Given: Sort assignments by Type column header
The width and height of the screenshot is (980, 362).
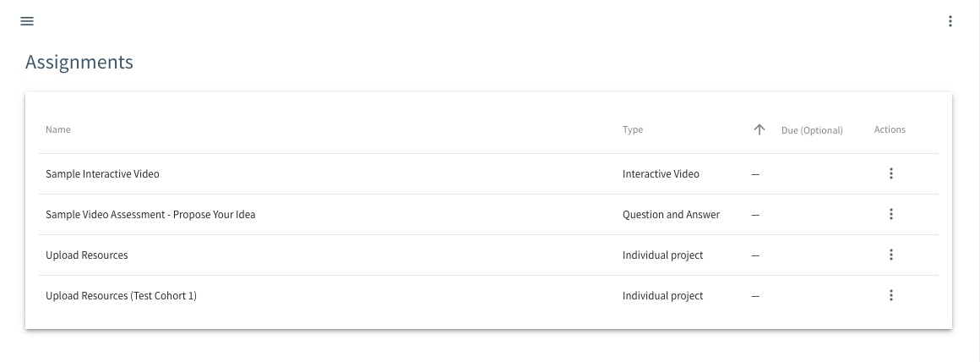Looking at the screenshot, I should (633, 130).
